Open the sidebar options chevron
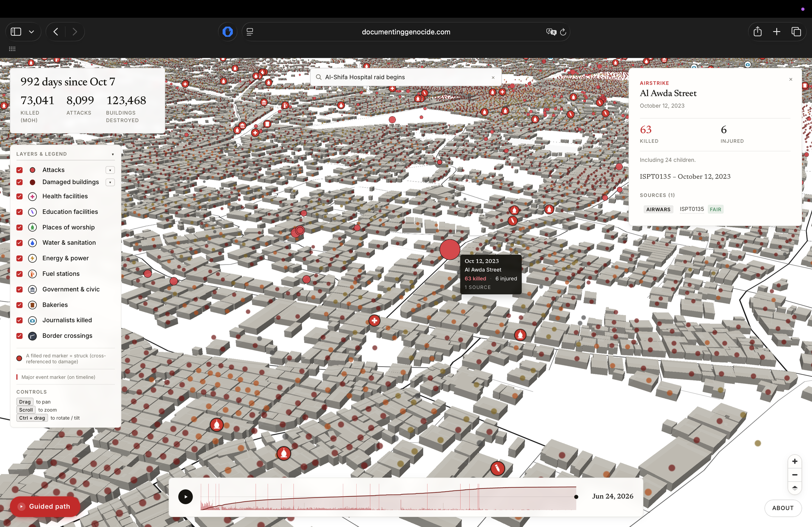812x527 pixels. [32, 32]
